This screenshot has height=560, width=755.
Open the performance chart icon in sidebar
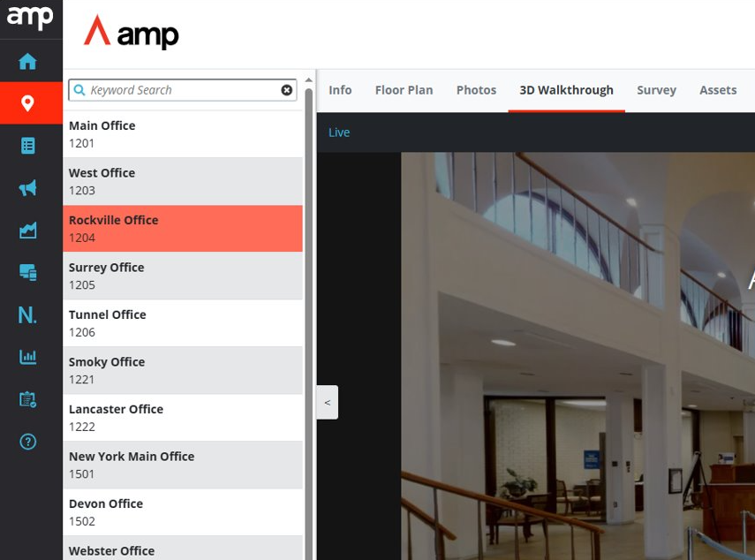point(29,231)
